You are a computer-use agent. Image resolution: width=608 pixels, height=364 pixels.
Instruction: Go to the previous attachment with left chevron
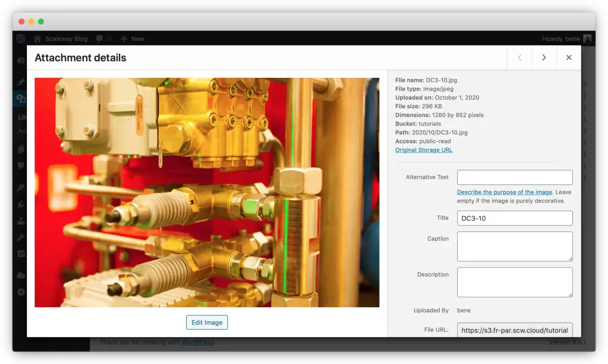coord(520,57)
